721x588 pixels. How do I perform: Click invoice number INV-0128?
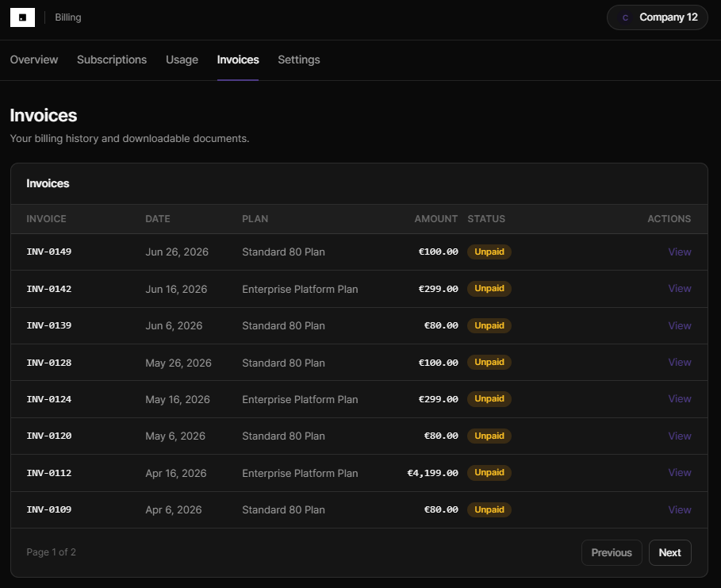click(49, 363)
